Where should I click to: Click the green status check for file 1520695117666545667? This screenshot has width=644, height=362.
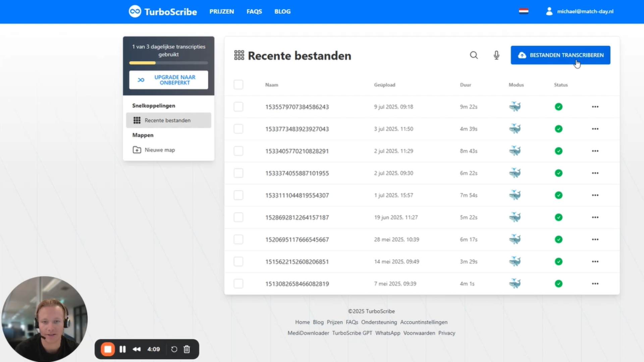[x=558, y=239]
